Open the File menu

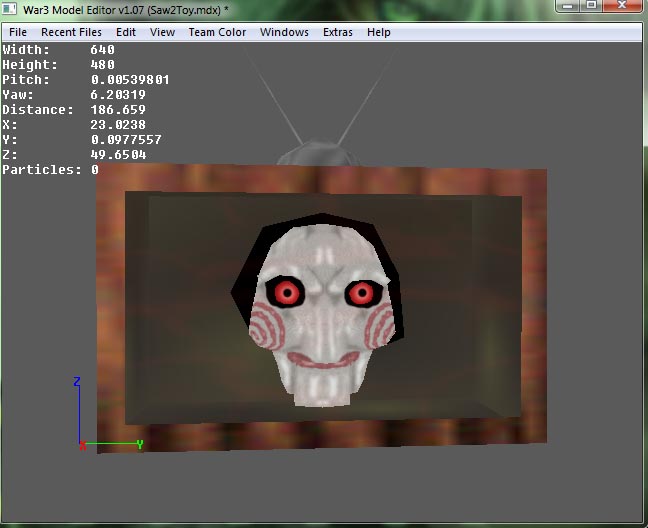click(x=18, y=32)
